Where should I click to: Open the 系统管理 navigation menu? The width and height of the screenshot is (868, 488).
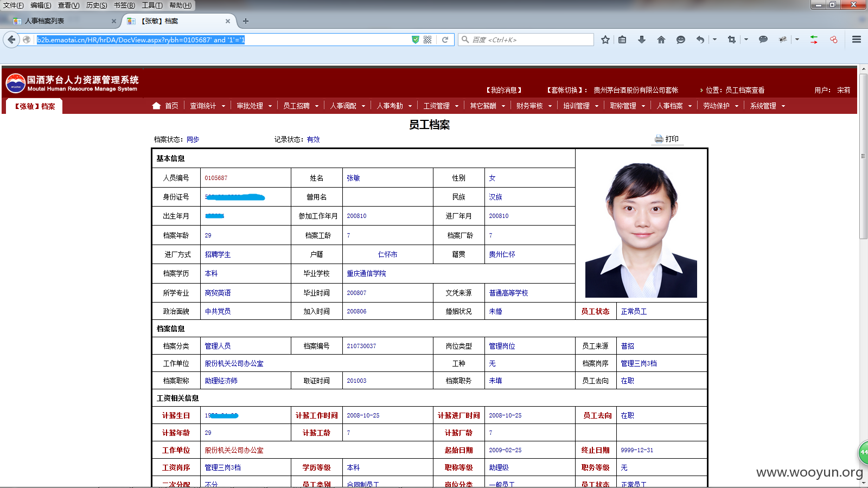[x=763, y=106]
